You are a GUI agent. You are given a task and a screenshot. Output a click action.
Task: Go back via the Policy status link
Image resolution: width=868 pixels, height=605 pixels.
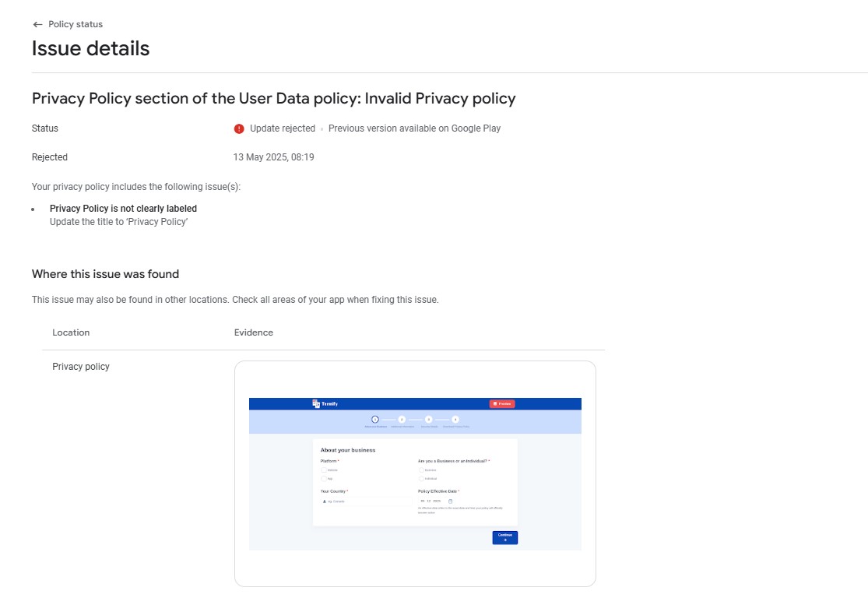(76, 24)
